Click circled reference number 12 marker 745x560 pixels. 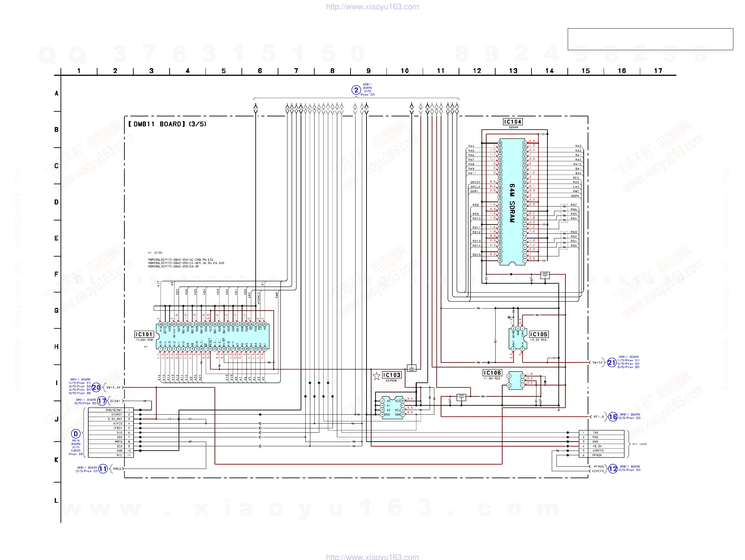coord(613,469)
